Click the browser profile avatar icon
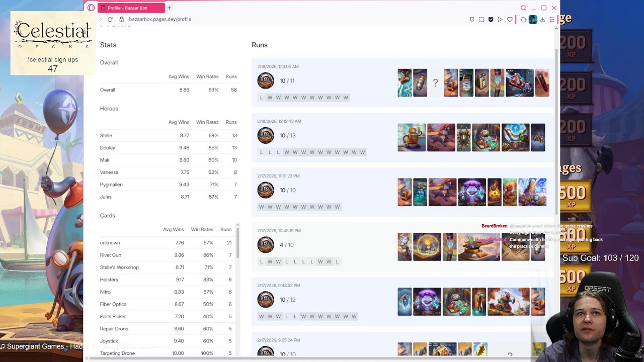644x362 pixels. click(533, 19)
